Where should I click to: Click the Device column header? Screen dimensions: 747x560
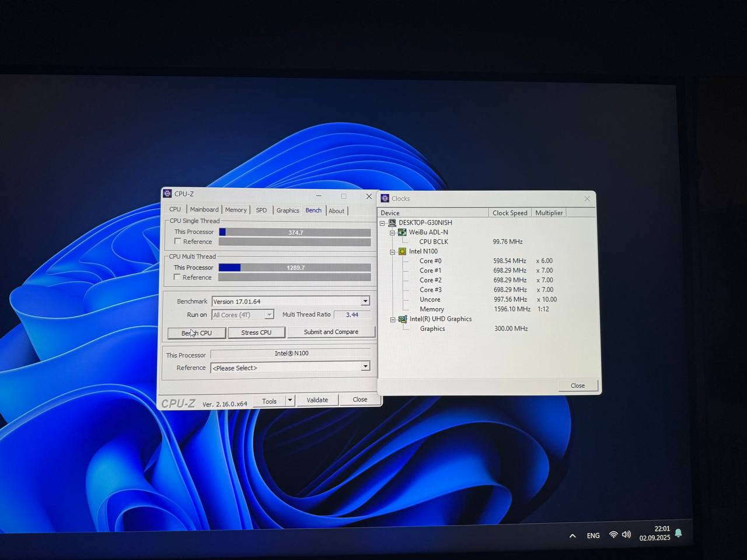(433, 213)
